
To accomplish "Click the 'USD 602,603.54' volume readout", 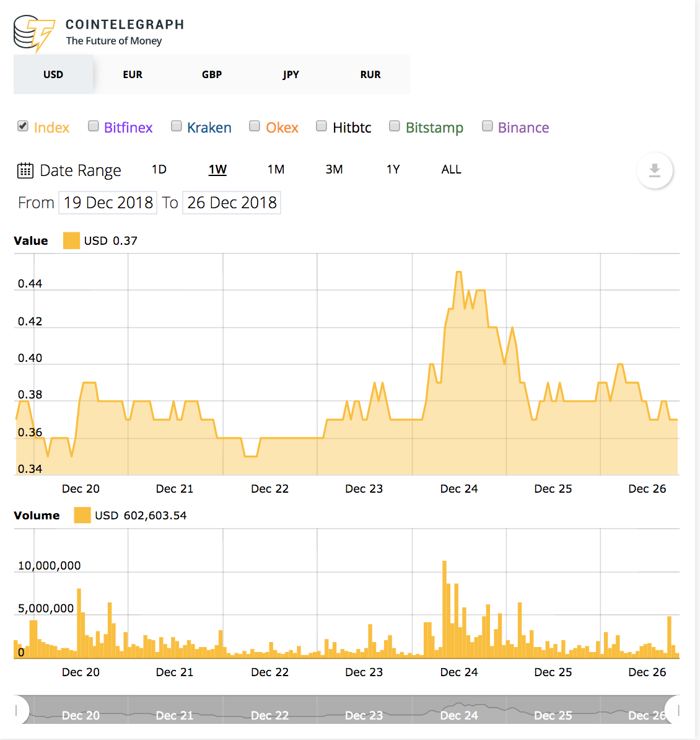I will 141,516.
